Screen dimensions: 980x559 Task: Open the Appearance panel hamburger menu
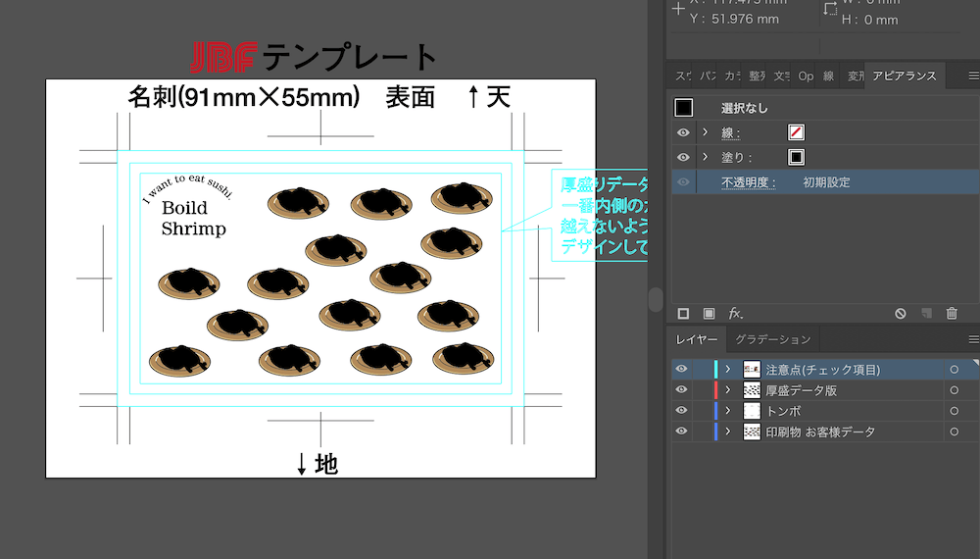coord(972,76)
